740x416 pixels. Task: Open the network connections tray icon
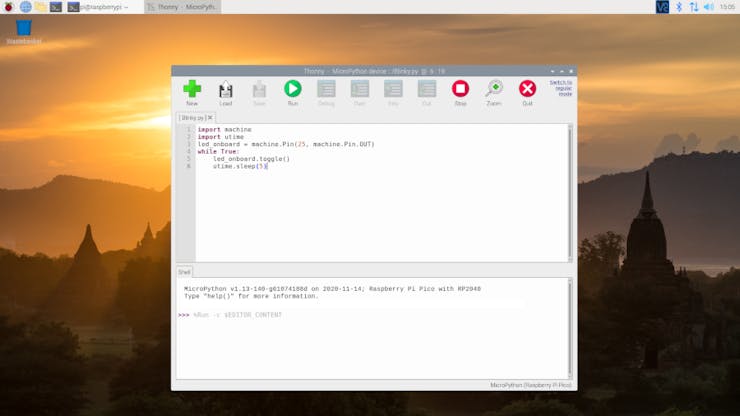coord(693,7)
